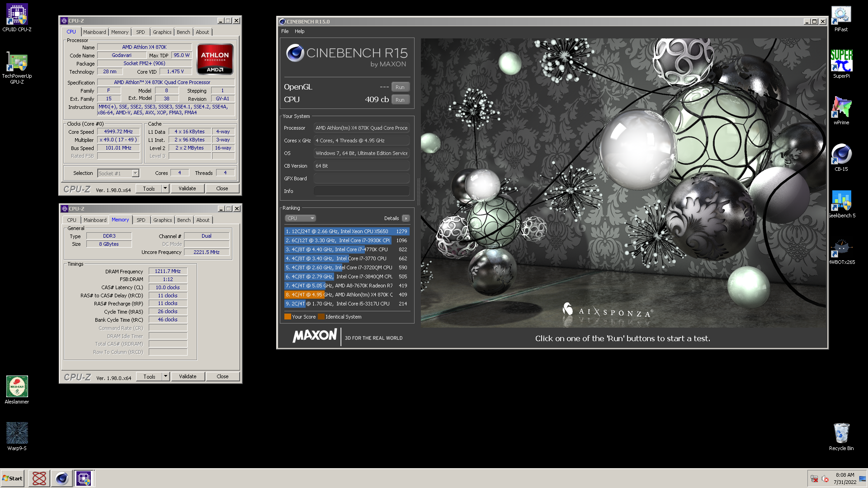Switch to CPU-Z via taskbar icon
This screenshot has width=868, height=488.
(x=84, y=479)
